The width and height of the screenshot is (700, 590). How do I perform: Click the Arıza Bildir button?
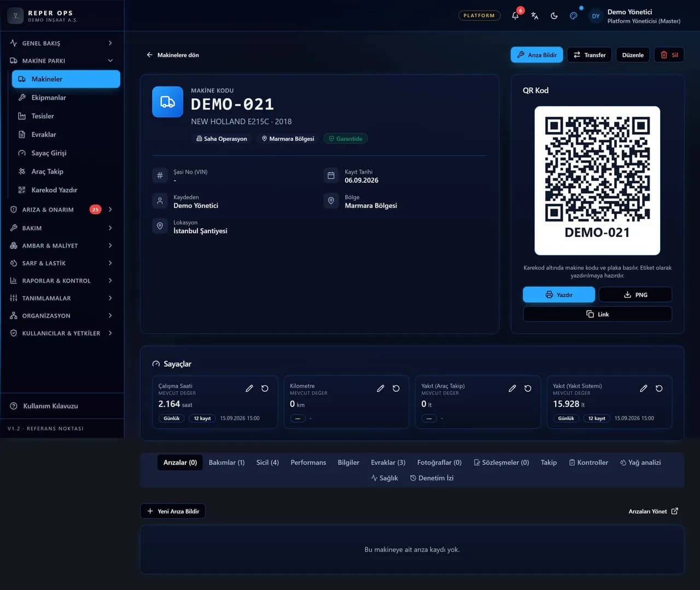(x=536, y=55)
